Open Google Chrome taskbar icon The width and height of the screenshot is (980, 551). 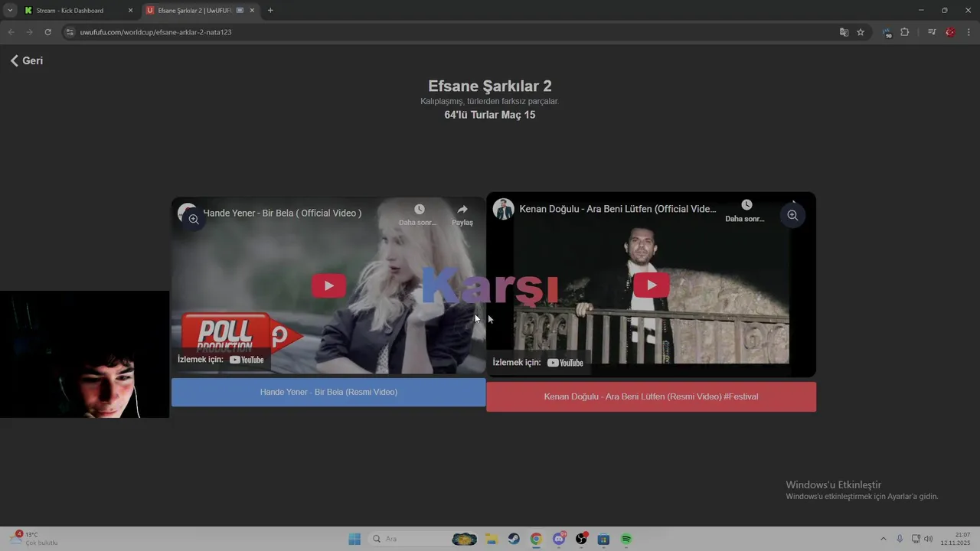(x=536, y=539)
